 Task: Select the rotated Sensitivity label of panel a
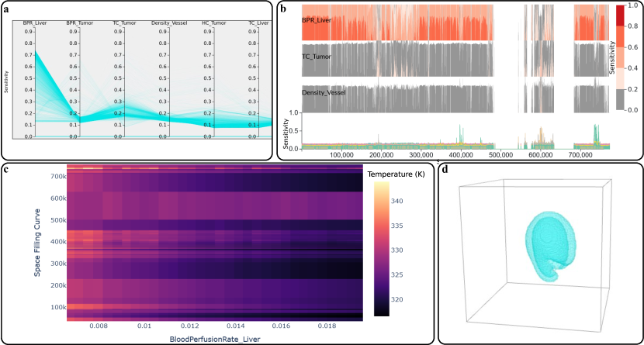[6, 81]
